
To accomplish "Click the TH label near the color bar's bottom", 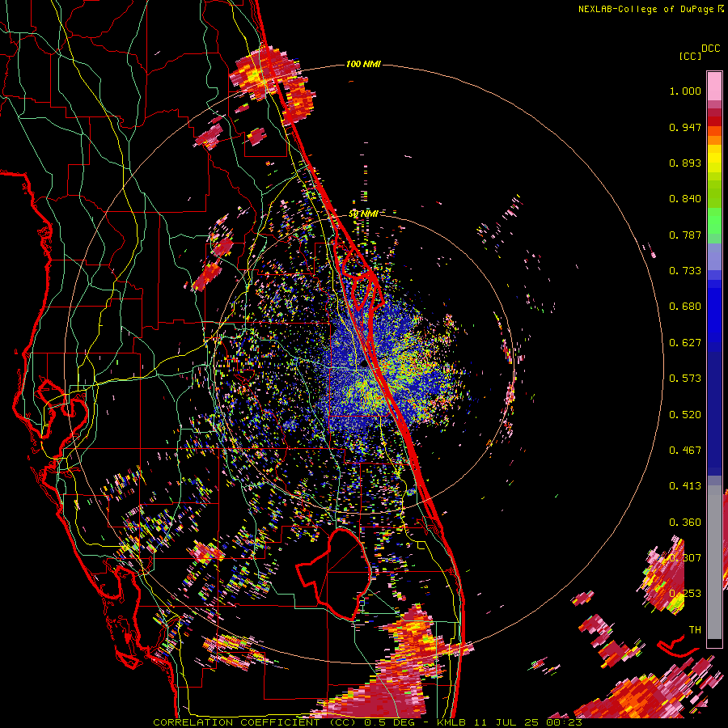I will click(x=695, y=630).
